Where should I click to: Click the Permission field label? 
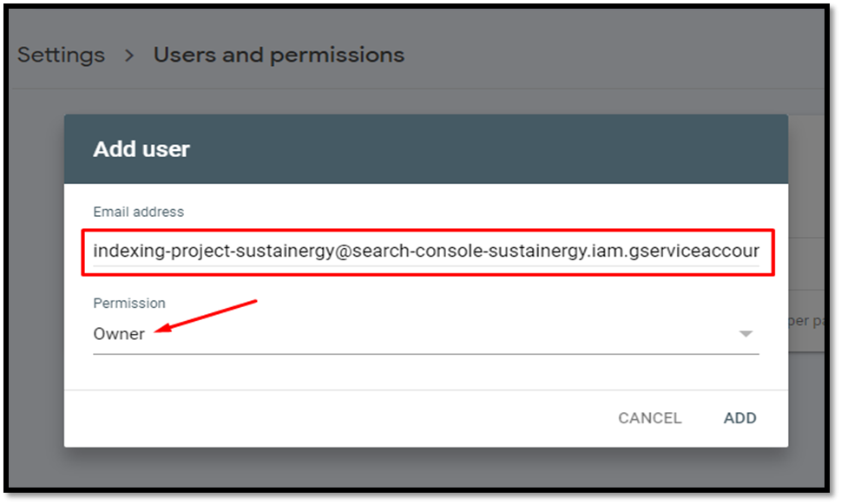tap(129, 303)
